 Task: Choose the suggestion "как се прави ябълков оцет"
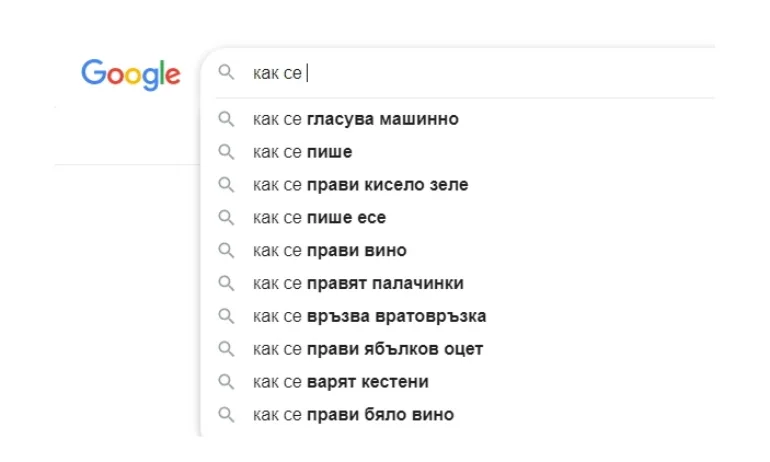(x=368, y=349)
